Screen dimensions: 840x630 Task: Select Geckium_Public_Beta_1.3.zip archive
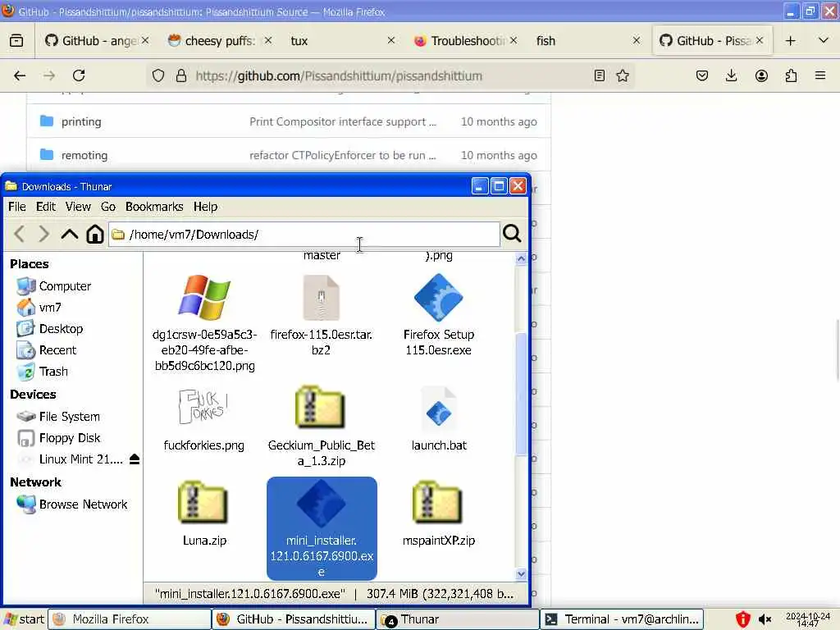(x=321, y=427)
